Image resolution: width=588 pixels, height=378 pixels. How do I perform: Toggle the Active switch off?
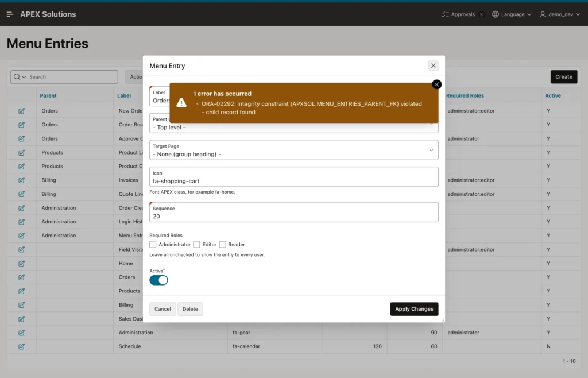[158, 280]
